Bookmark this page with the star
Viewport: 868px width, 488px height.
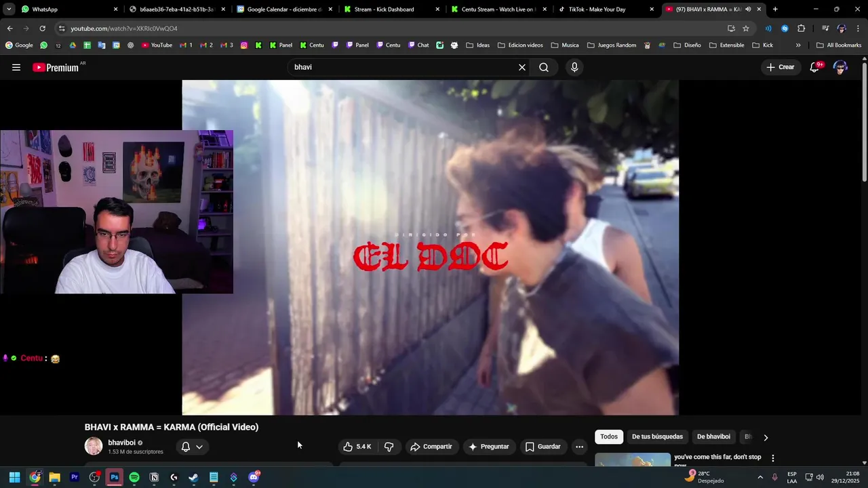(746, 28)
